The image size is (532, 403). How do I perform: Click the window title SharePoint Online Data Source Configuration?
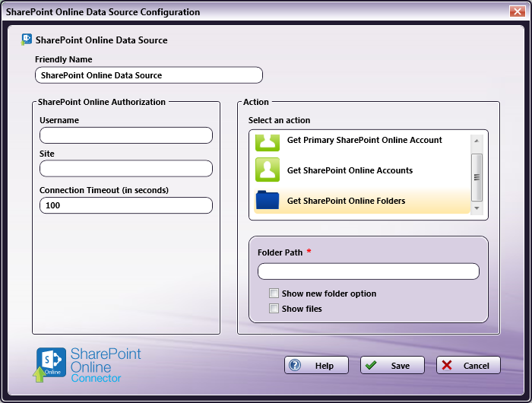tap(103, 12)
